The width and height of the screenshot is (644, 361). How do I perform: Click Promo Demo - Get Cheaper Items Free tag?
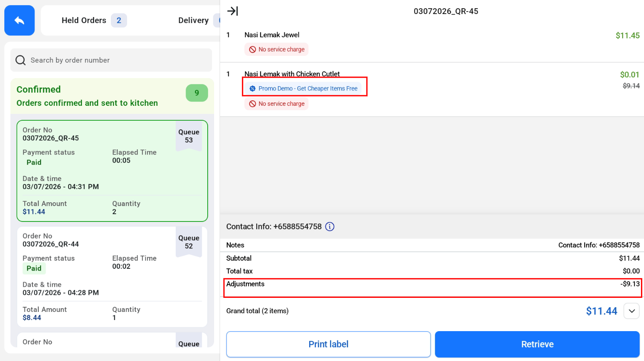pyautogui.click(x=303, y=89)
